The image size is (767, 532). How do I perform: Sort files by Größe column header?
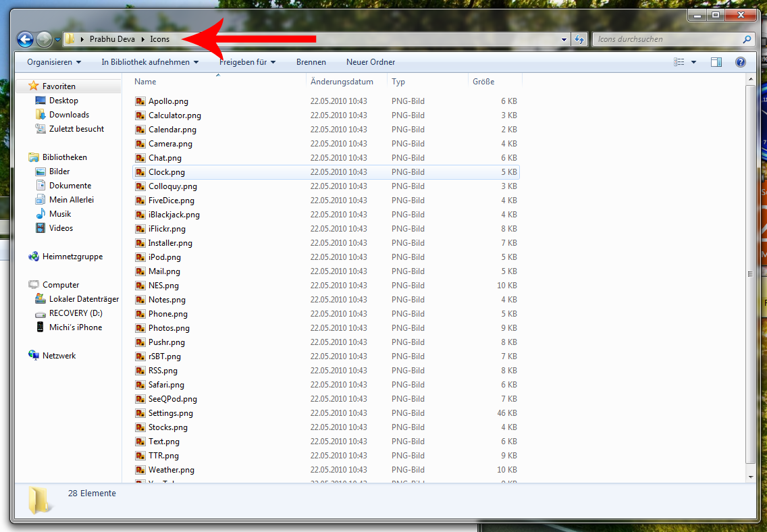[x=483, y=82]
